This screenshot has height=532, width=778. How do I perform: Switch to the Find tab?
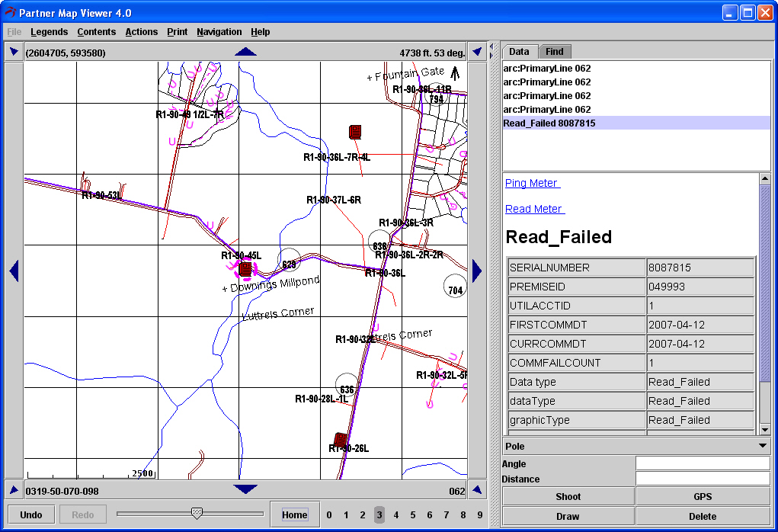coord(554,52)
